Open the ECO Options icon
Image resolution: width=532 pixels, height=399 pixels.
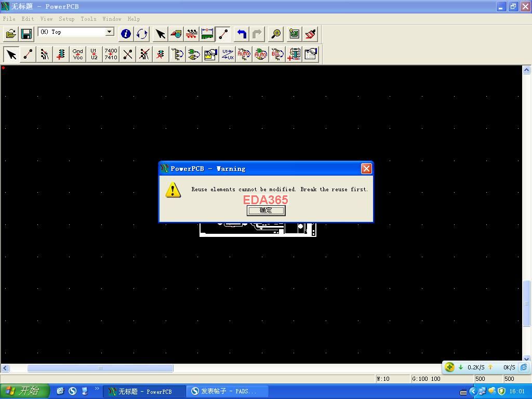(x=310, y=54)
